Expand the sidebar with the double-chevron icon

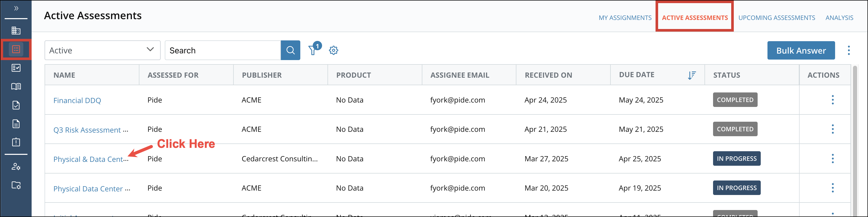pyautogui.click(x=16, y=9)
